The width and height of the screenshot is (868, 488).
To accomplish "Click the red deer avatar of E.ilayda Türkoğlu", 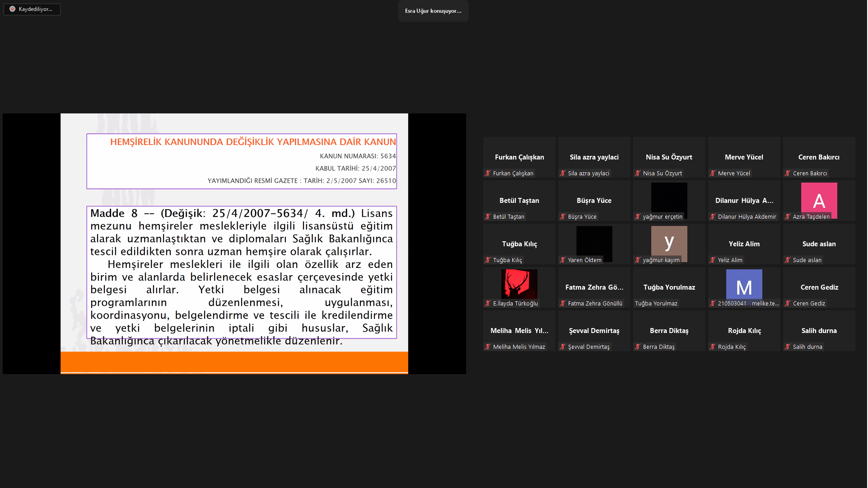I will pyautogui.click(x=519, y=284).
